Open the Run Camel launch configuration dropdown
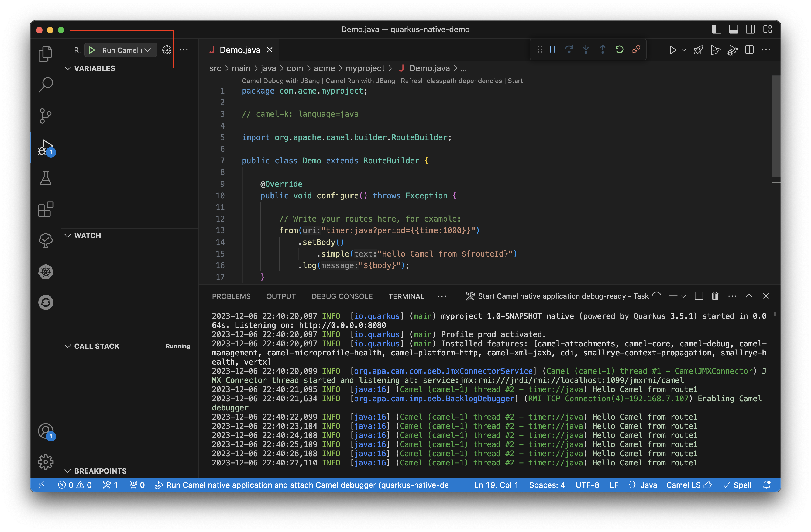 coord(147,50)
